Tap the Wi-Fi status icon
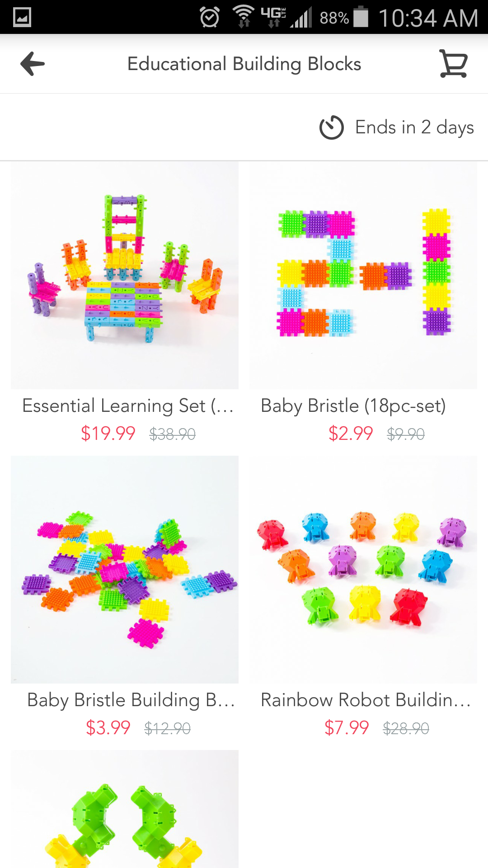This screenshot has height=868, width=488. pyautogui.click(x=244, y=17)
